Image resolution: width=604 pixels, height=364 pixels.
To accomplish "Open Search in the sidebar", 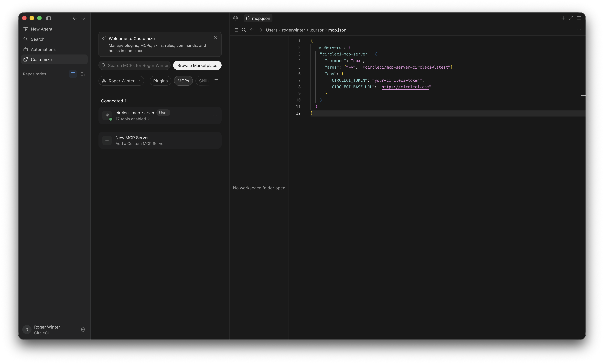I will click(x=54, y=39).
